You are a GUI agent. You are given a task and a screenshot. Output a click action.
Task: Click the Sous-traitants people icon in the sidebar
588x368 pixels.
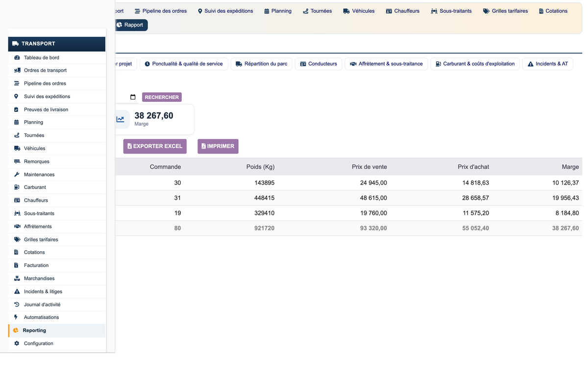17,213
